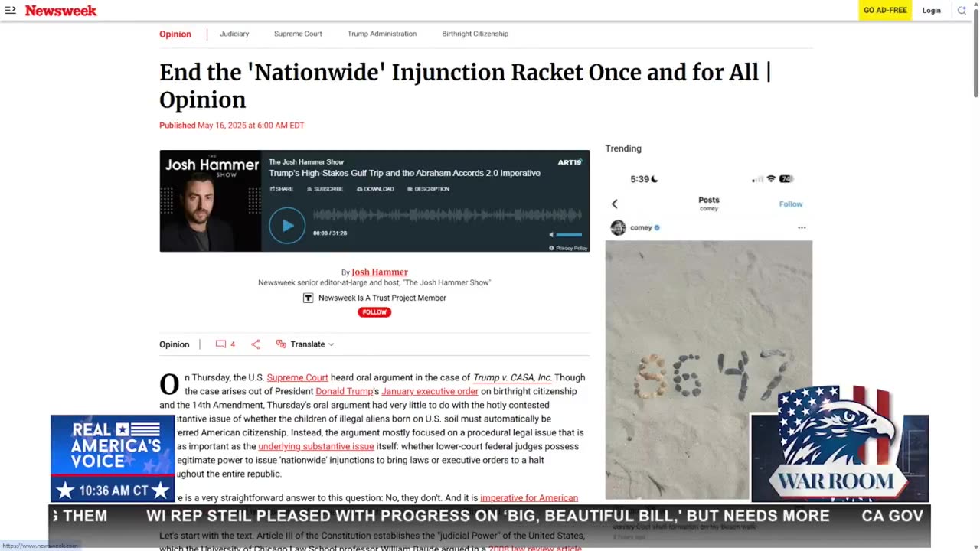Adjust the podcast volume slider
The width and height of the screenshot is (980, 551).
[569, 235]
